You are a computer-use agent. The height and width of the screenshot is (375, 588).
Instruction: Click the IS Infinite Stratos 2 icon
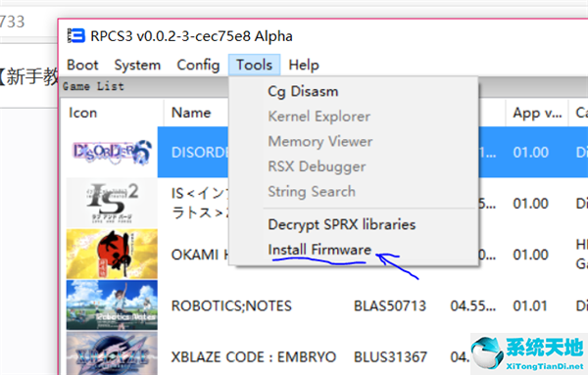click(112, 203)
